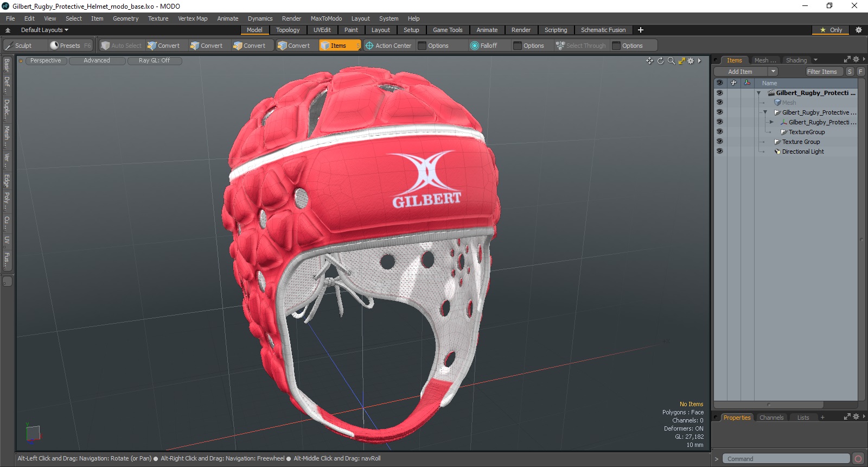The width and height of the screenshot is (868, 467).
Task: Toggle visibility of TextureGroup child row
Action: (719, 131)
